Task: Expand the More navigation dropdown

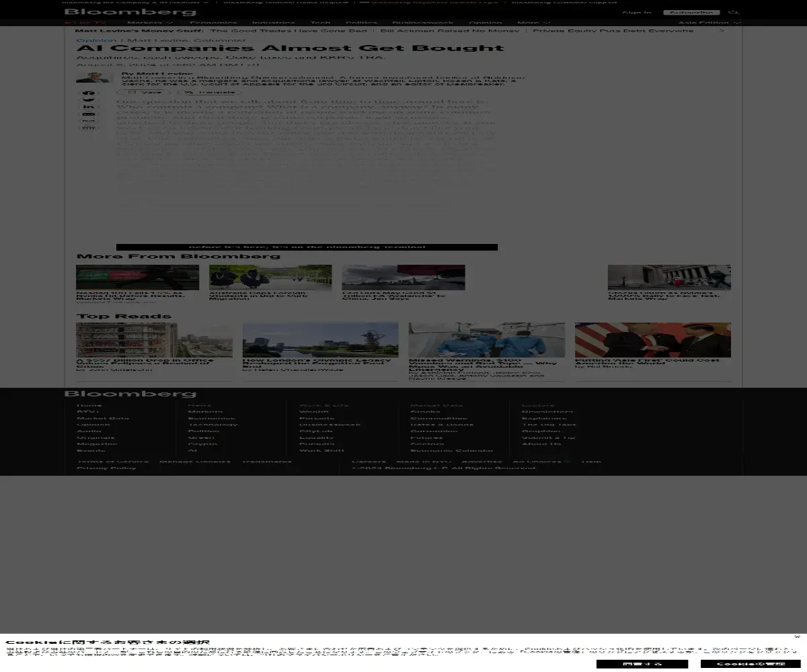Action: (x=534, y=23)
